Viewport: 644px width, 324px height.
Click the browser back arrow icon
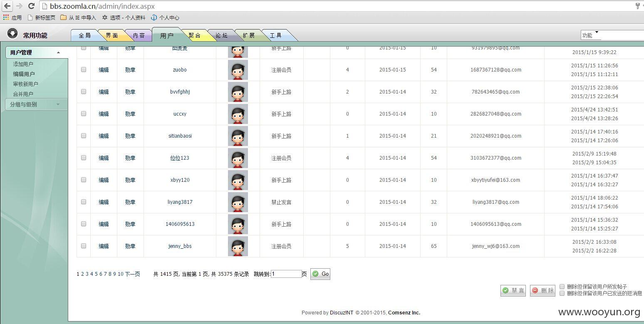coord(7,6)
